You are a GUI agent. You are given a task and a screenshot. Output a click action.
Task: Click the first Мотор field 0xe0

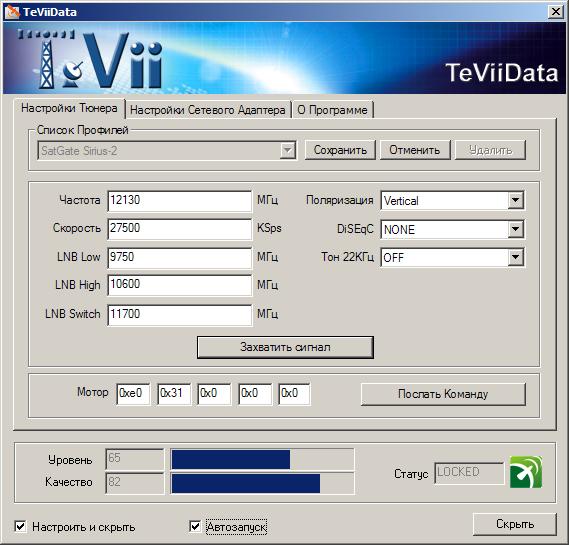click(x=133, y=394)
